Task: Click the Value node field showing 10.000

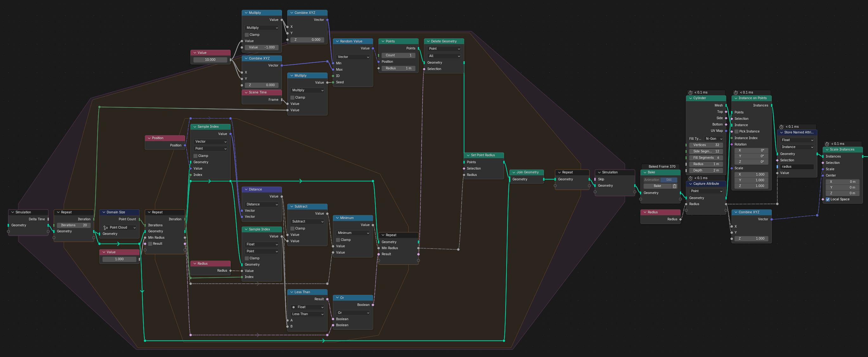Action: tap(210, 60)
